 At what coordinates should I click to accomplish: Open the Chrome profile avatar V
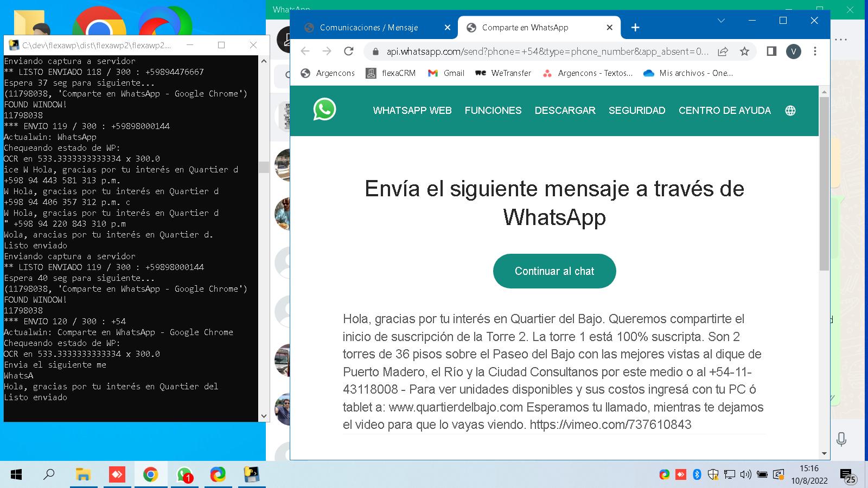point(793,52)
